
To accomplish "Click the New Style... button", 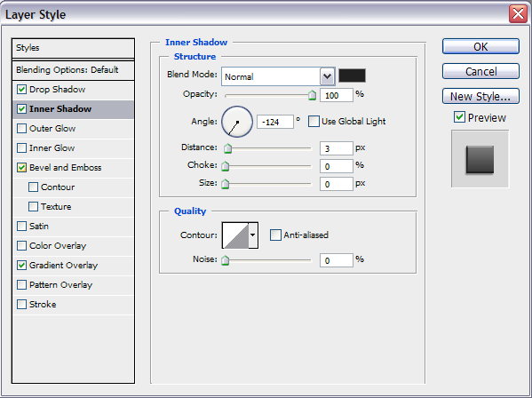I will [x=480, y=96].
